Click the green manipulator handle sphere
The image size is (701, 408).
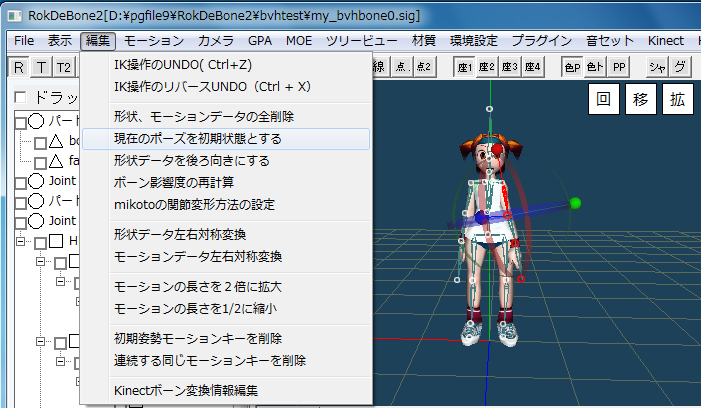(575, 204)
